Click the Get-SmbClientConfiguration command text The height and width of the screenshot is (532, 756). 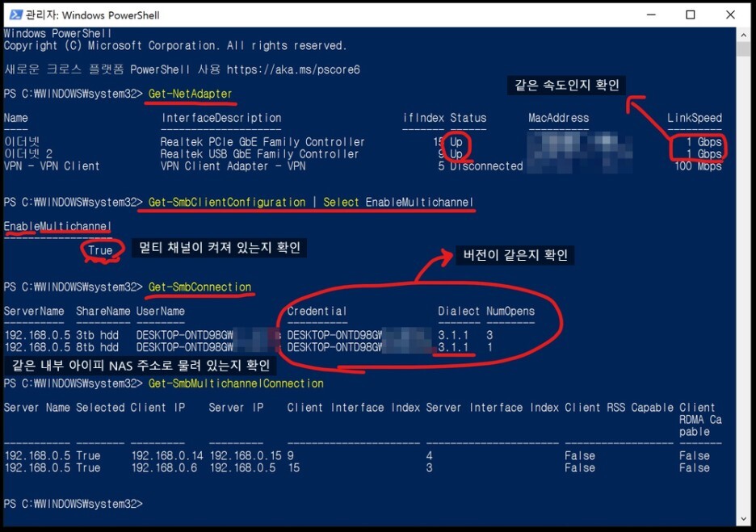tap(227, 203)
